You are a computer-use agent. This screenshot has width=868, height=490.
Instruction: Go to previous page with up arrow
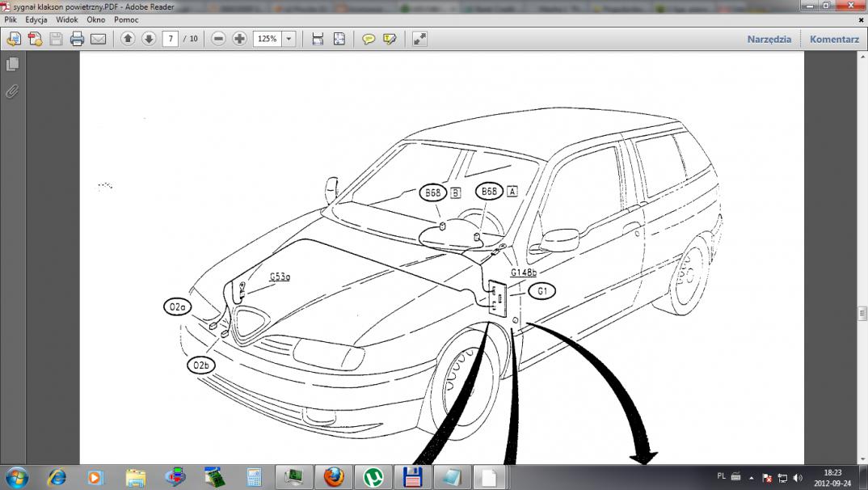[x=128, y=39]
